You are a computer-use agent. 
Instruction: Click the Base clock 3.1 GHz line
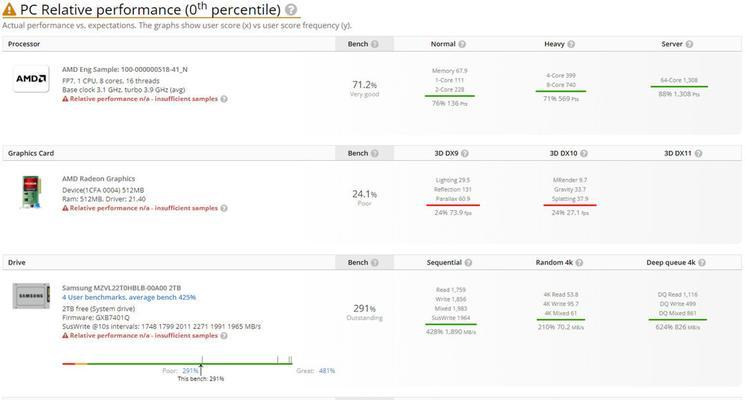coord(123,90)
